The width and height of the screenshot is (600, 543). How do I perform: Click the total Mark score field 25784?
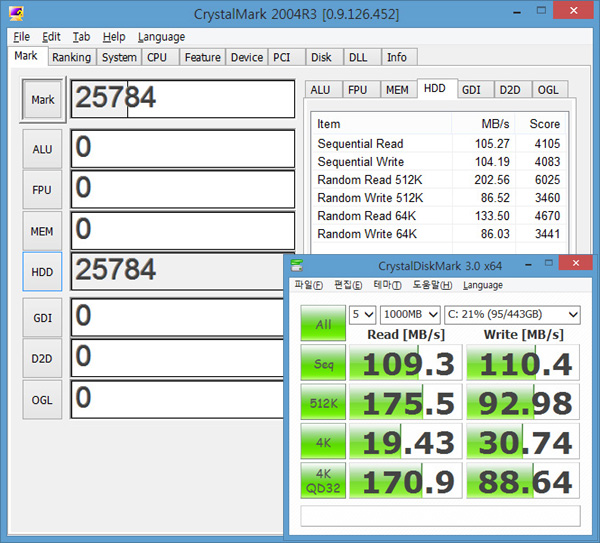[183, 99]
